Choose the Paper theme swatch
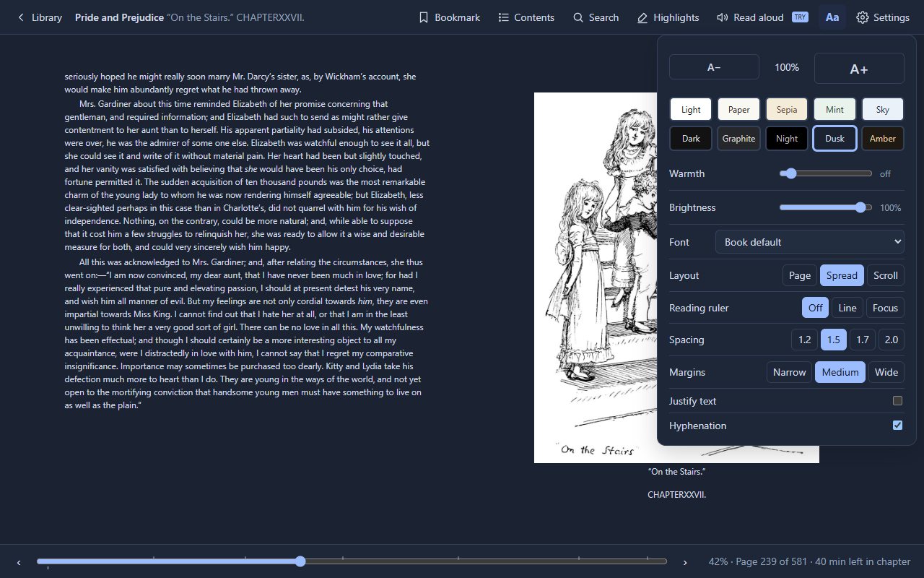Viewport: 924px width, 578px height. [738, 109]
